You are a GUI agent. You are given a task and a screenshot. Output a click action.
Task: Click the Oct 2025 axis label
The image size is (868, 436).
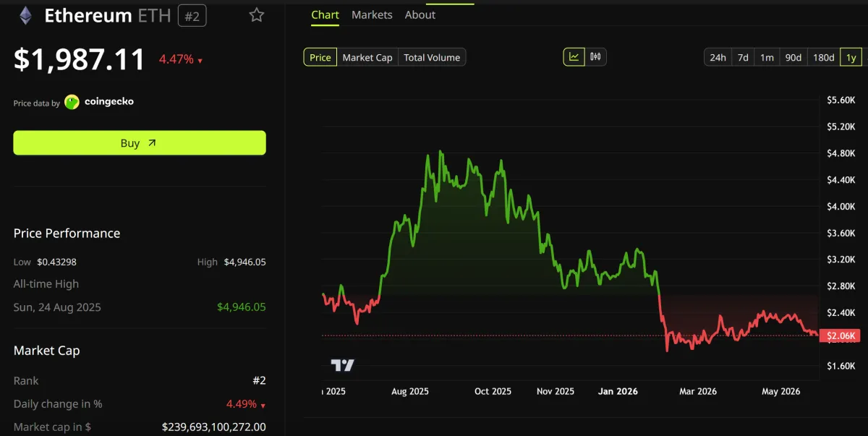(x=493, y=391)
